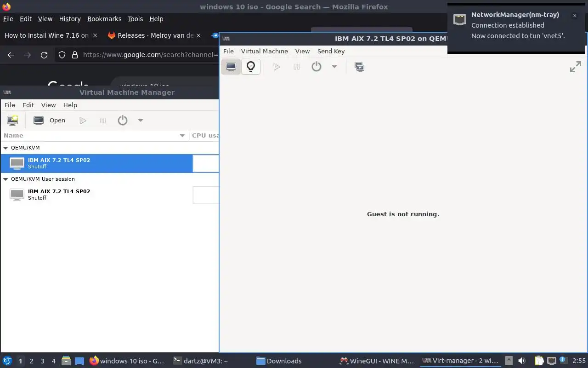Open the Firefox Edit menu
This screenshot has height=368, width=588.
[26, 19]
